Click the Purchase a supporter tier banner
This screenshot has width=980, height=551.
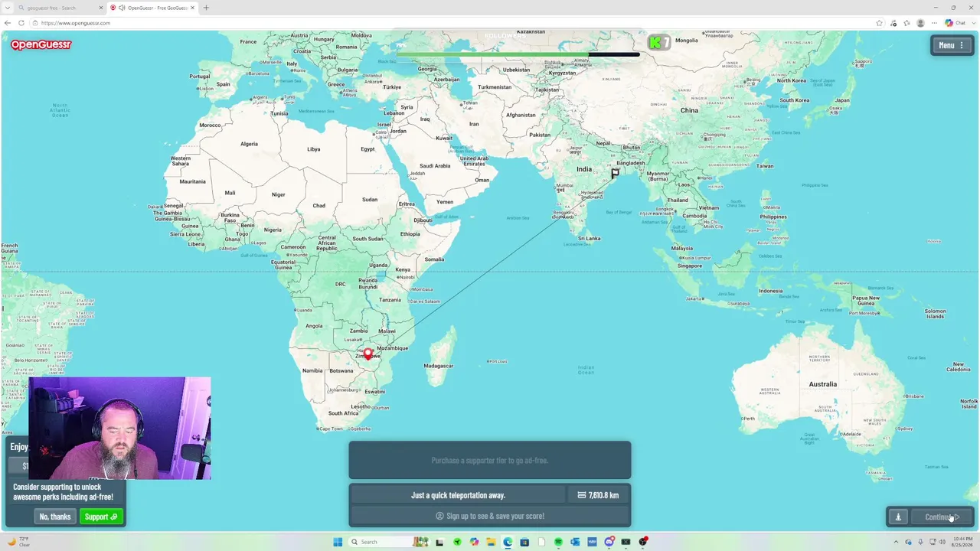point(490,461)
